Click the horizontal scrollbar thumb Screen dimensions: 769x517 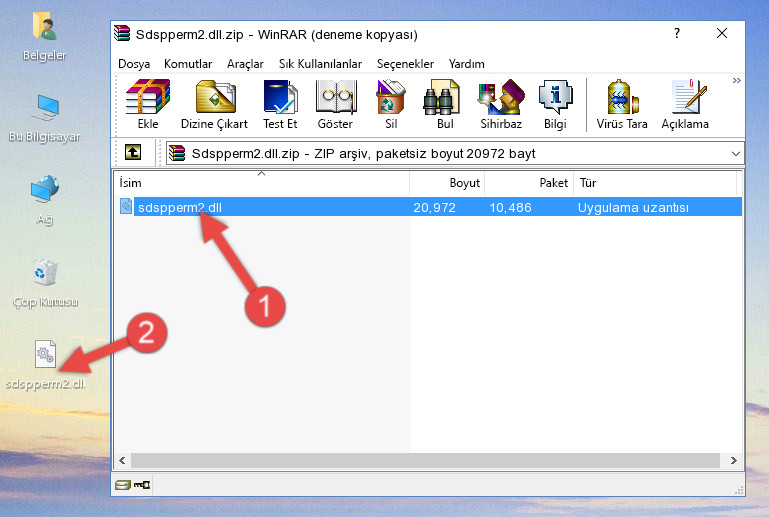pos(425,460)
